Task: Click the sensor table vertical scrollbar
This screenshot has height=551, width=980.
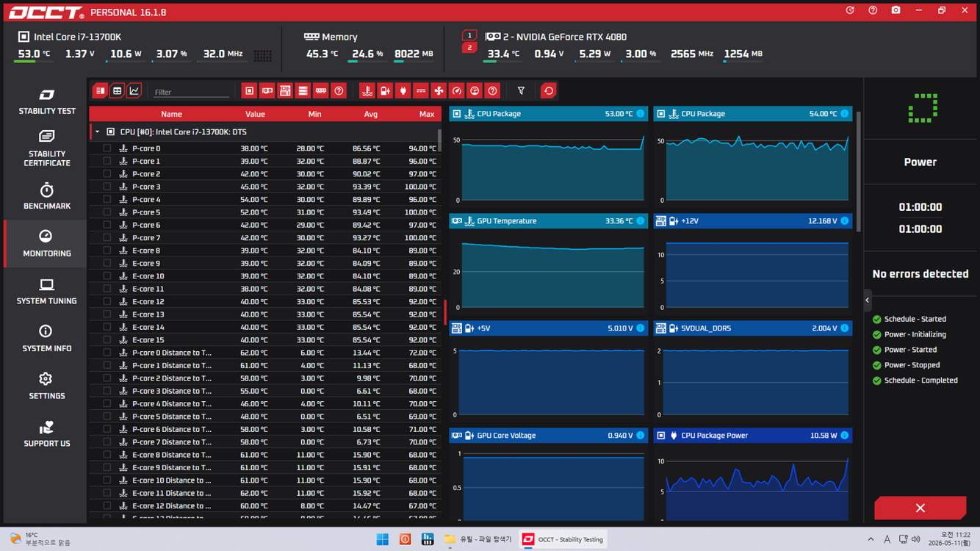Action: click(439, 141)
